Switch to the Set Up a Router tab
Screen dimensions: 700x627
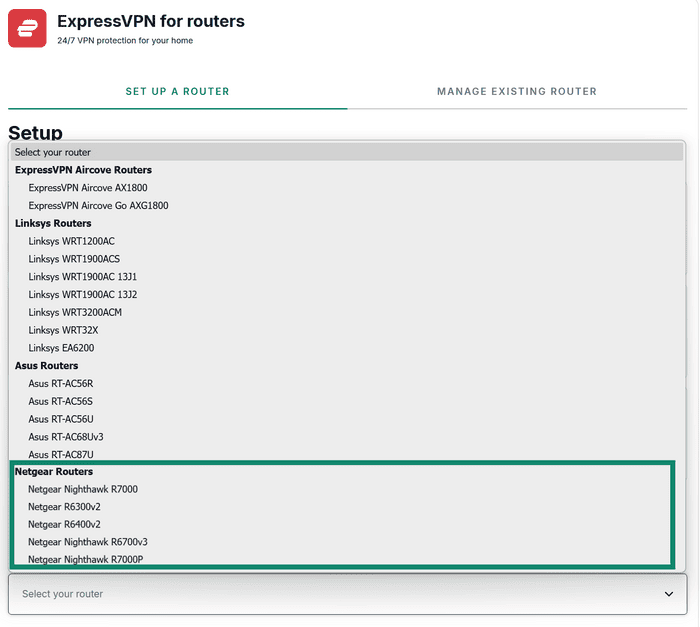177,92
